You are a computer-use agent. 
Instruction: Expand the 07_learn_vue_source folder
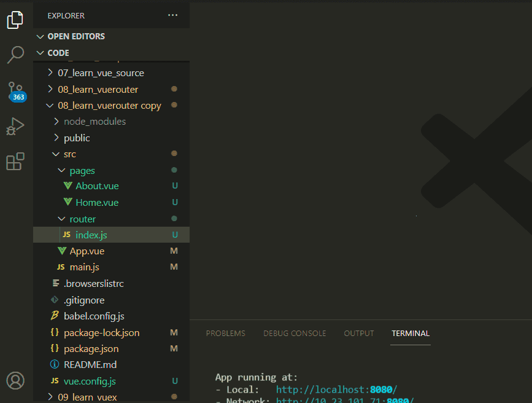click(x=50, y=72)
